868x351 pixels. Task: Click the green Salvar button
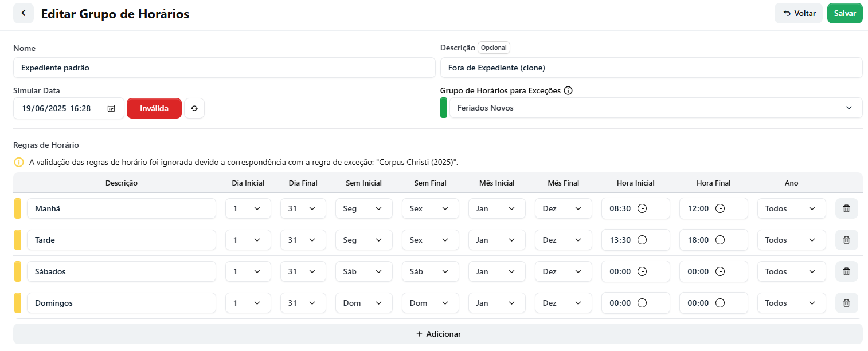coord(845,13)
